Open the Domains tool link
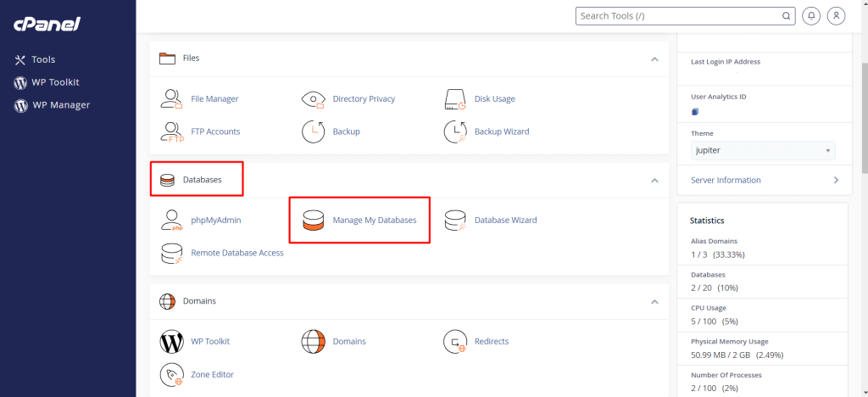This screenshot has height=397, width=868. (x=349, y=342)
